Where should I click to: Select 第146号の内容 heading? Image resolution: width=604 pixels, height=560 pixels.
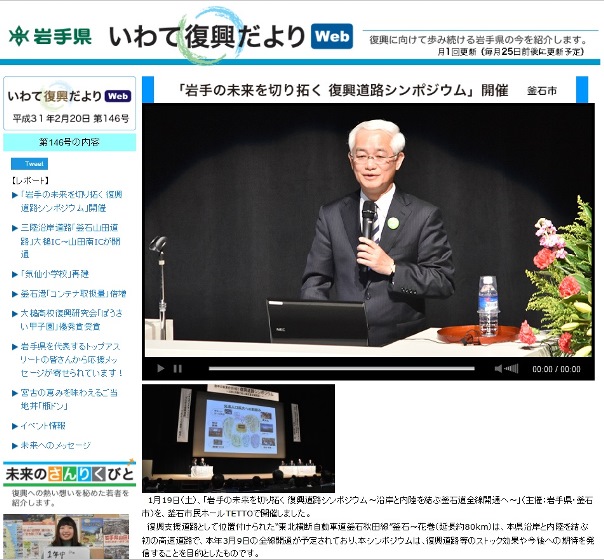(69, 142)
